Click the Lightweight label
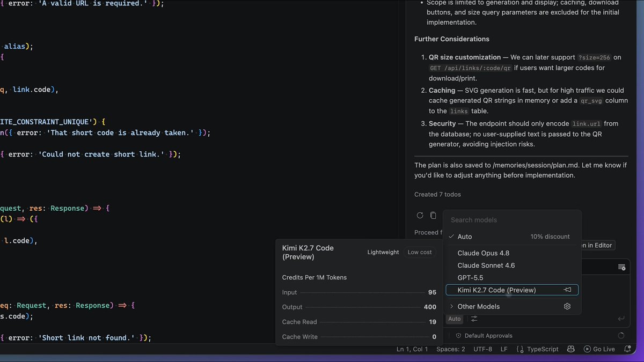The width and height of the screenshot is (644, 362). pos(383,252)
